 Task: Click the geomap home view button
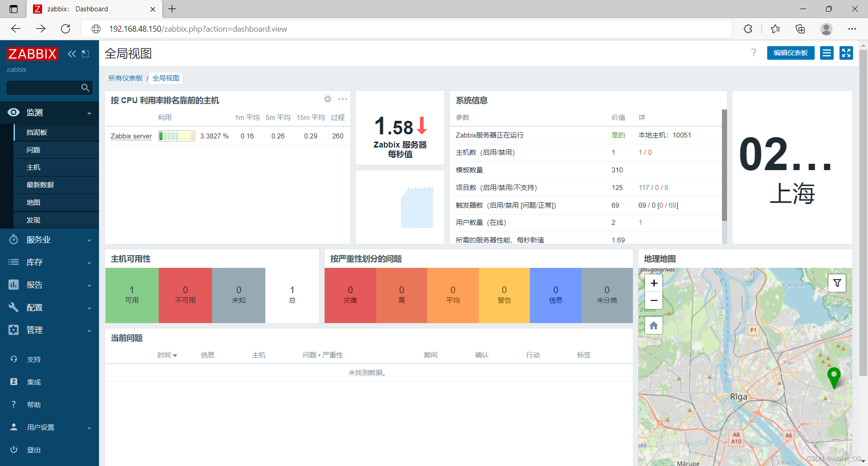pos(654,325)
